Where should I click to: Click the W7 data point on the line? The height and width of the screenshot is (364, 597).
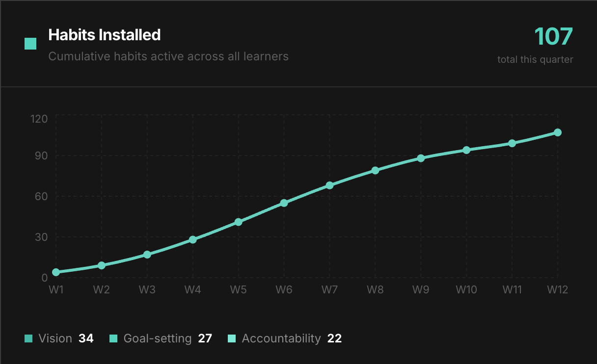click(x=329, y=185)
